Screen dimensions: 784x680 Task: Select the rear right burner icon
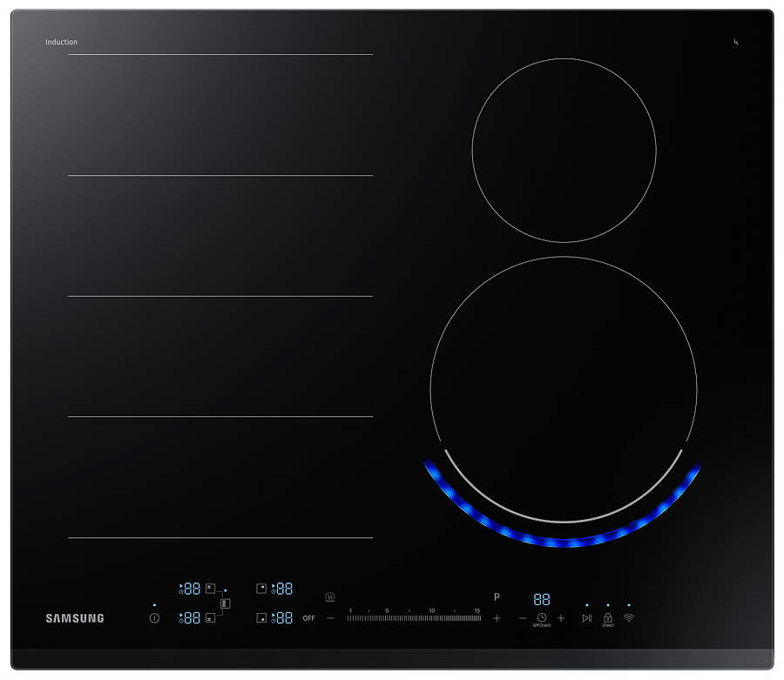click(x=261, y=589)
